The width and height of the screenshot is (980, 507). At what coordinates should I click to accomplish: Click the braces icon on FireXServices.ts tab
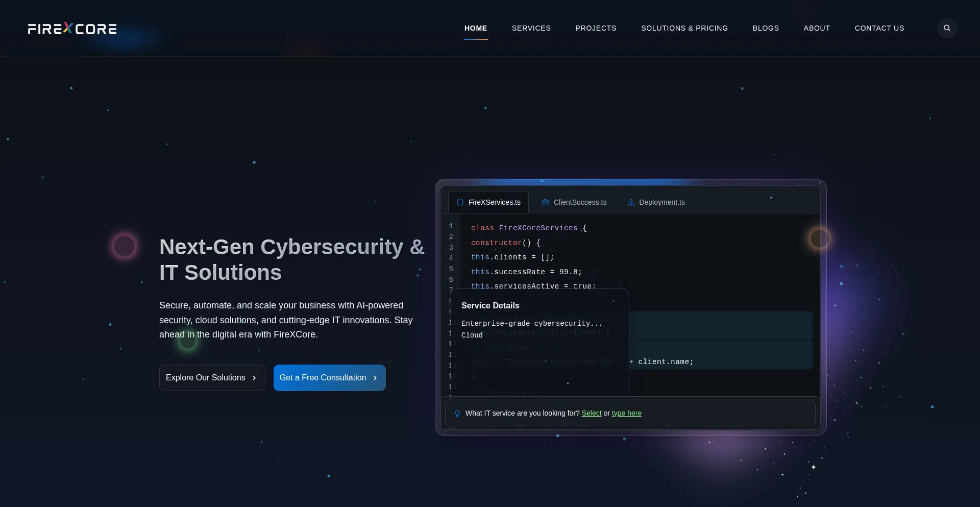point(460,202)
